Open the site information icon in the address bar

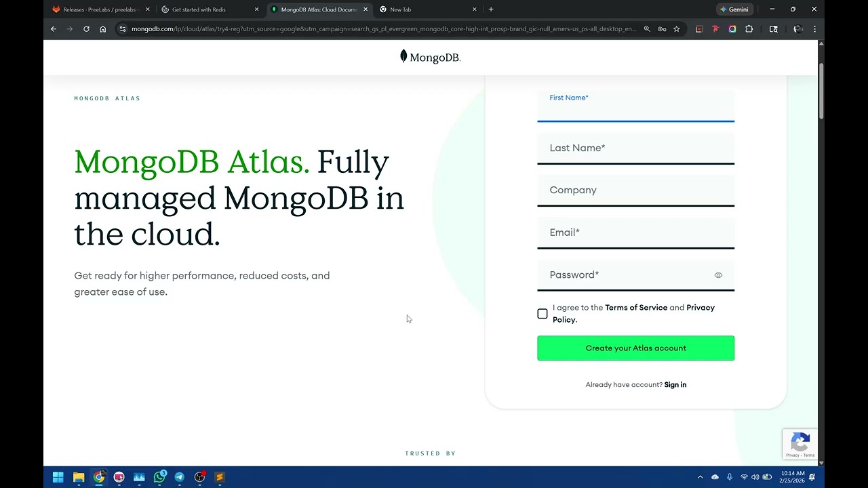tap(123, 29)
